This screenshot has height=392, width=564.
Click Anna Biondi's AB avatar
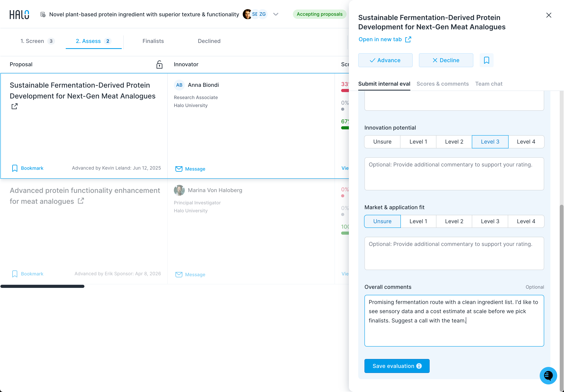(179, 85)
